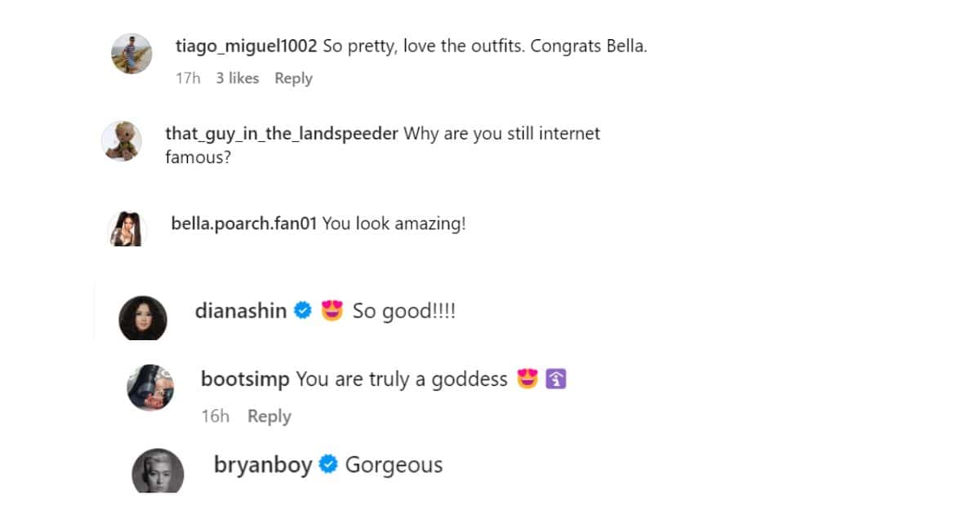Screen dimensions: 980x514
Task: Click the 17h timestamp under tiago's comment
Action: [189, 78]
